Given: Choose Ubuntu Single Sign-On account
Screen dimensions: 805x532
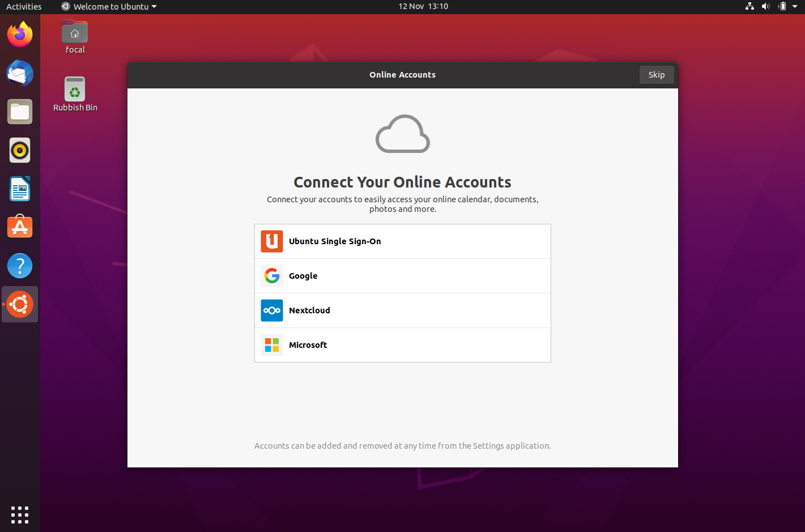Looking at the screenshot, I should click(402, 241).
